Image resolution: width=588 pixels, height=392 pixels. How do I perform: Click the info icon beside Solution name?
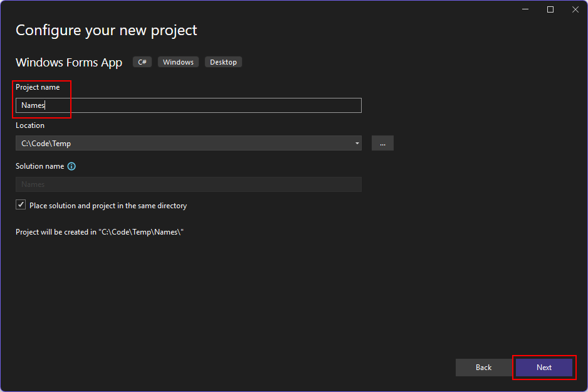pyautogui.click(x=71, y=166)
